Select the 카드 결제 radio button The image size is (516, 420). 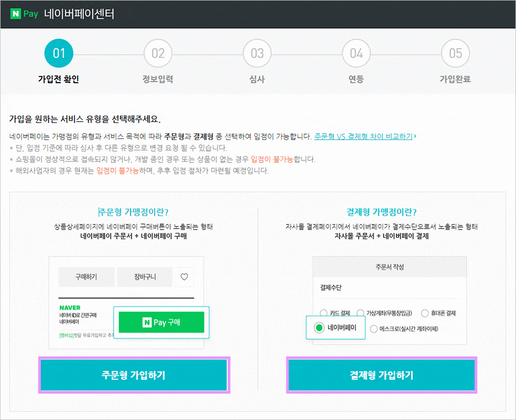tap(324, 313)
